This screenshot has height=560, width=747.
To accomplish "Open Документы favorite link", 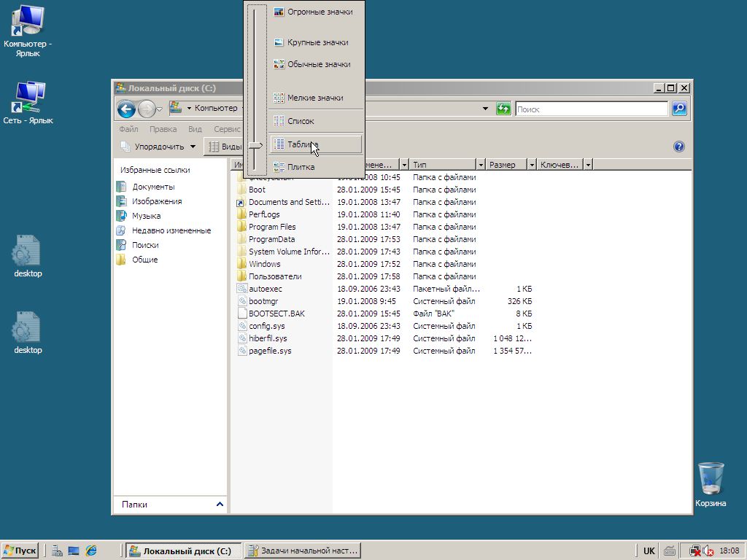I will (153, 187).
